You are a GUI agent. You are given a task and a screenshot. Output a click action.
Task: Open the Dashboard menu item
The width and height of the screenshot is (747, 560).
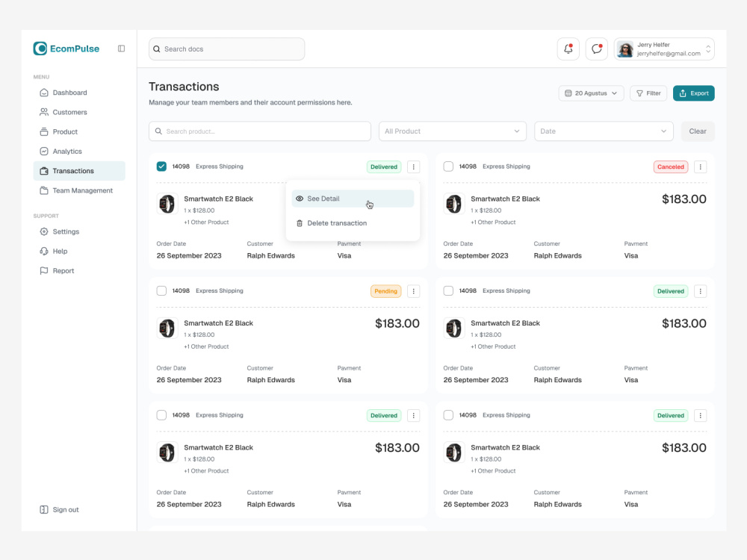click(x=79, y=93)
